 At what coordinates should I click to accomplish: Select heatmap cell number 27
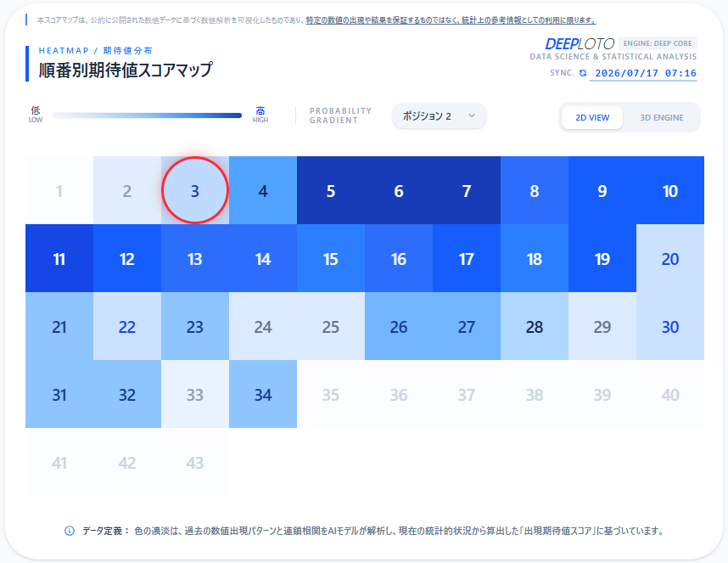coord(467,326)
